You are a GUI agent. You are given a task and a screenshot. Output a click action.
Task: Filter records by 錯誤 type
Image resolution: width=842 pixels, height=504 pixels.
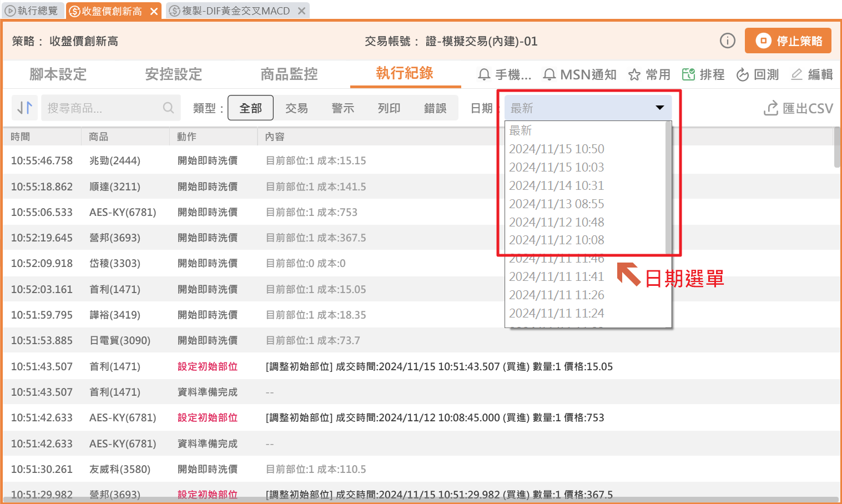click(435, 108)
